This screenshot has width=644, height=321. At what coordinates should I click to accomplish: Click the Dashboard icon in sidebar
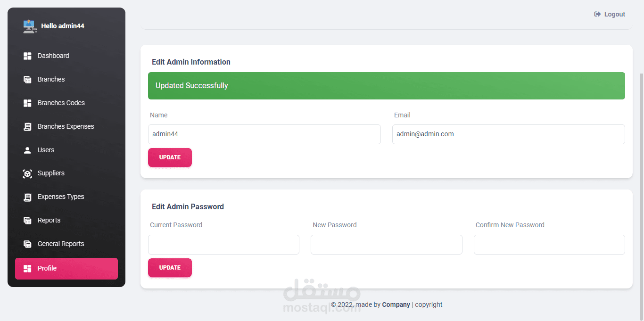pos(27,56)
